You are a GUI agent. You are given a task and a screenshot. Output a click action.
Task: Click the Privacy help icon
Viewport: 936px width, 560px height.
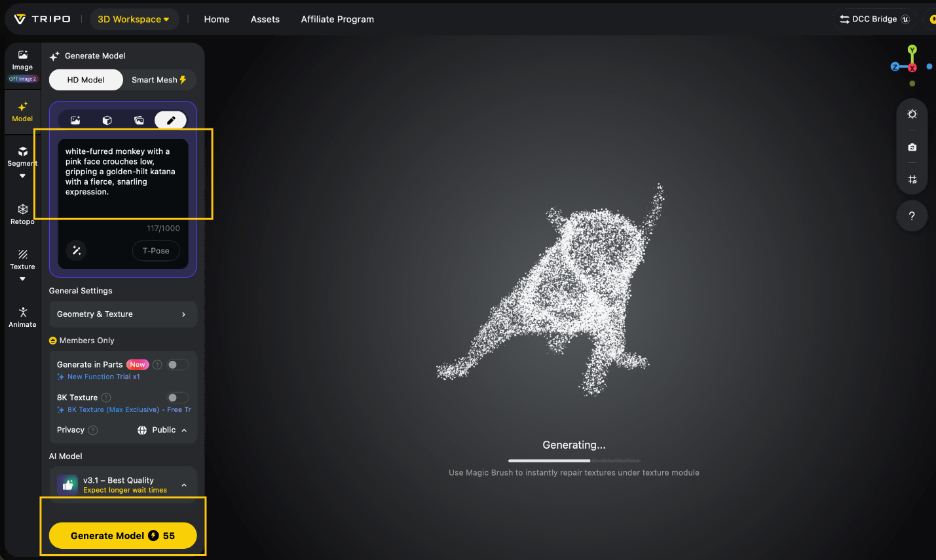[93, 430]
